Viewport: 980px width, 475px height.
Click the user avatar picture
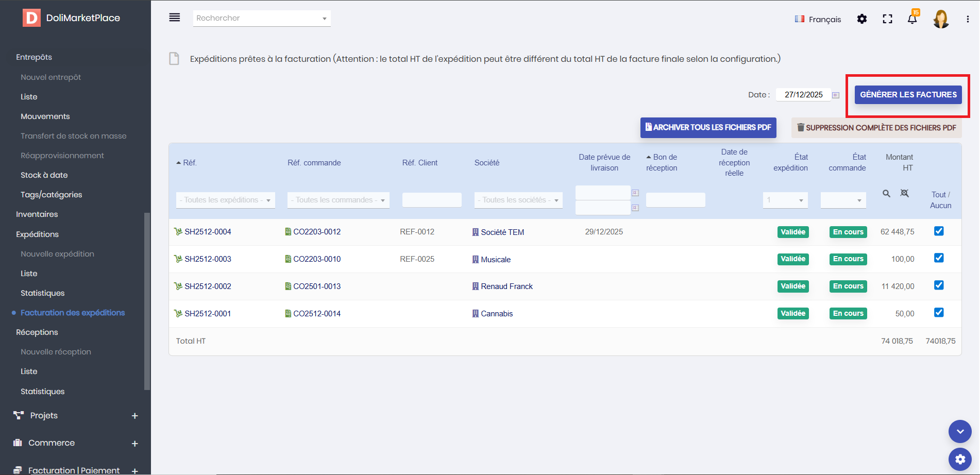[x=941, y=19]
